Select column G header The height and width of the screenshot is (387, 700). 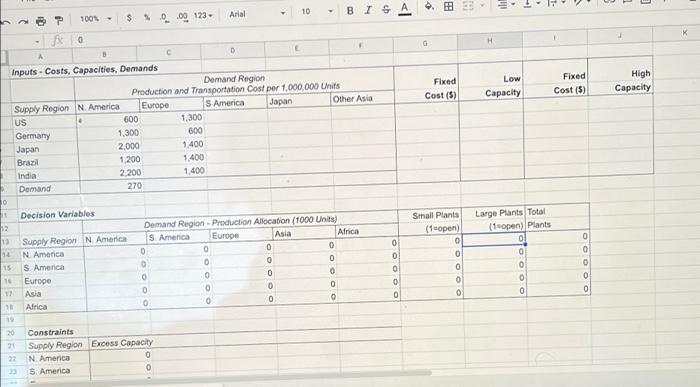pyautogui.click(x=425, y=43)
